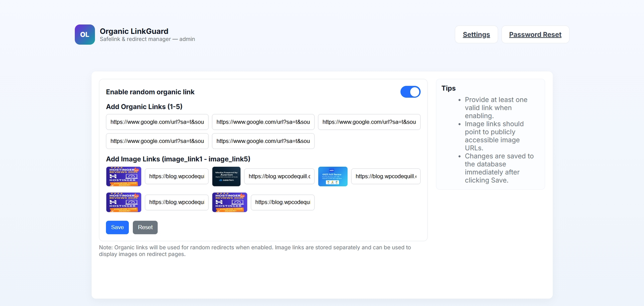Select the 4ADS AdX Review thumbnail
The image size is (644, 306).
point(332,176)
